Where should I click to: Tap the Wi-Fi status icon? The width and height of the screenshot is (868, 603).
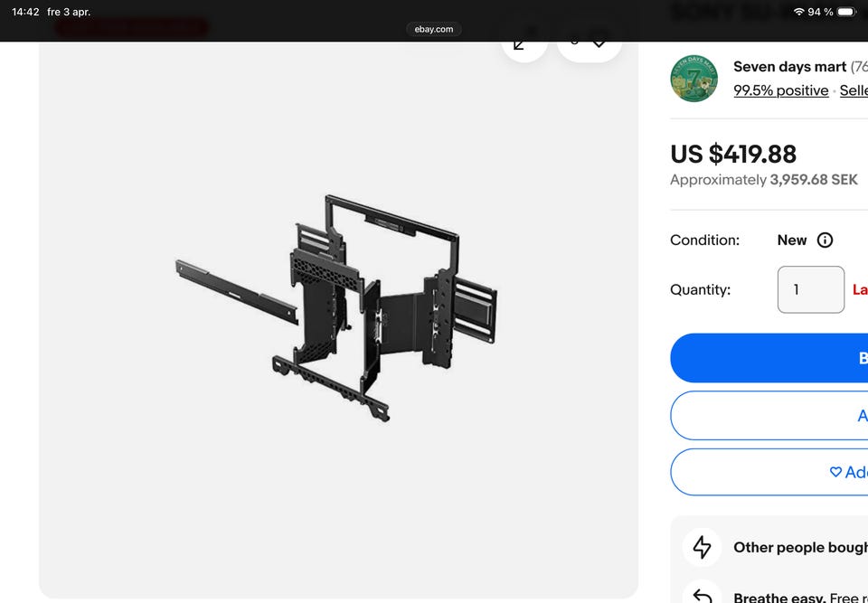coord(798,12)
